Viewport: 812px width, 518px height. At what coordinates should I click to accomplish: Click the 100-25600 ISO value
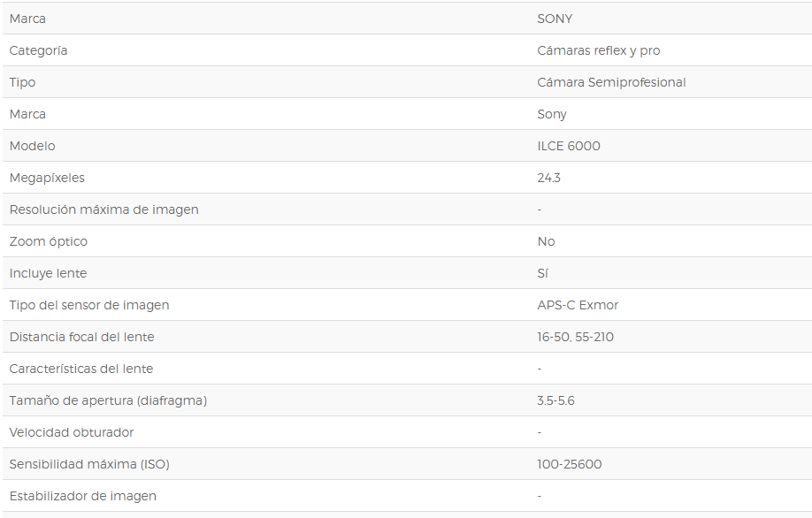coord(570,464)
